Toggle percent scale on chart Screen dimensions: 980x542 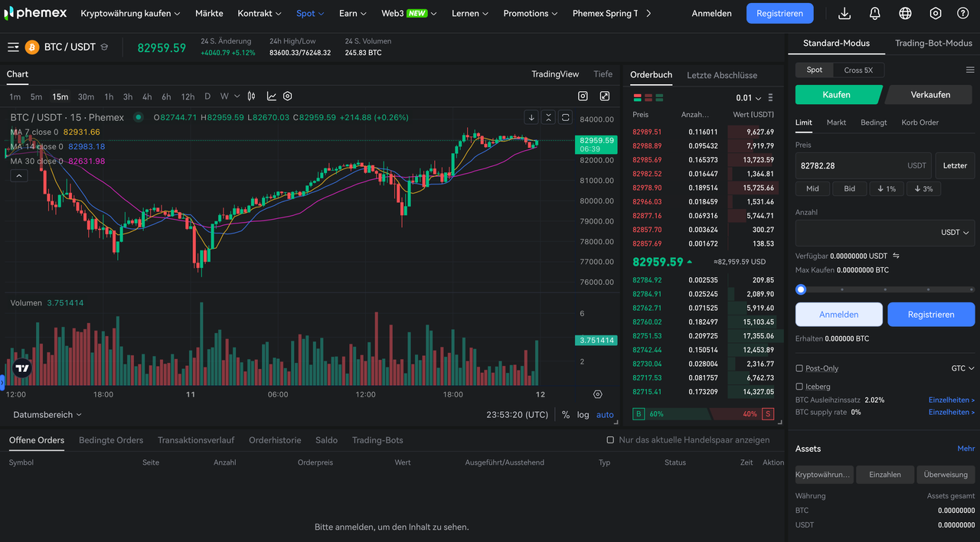click(566, 415)
